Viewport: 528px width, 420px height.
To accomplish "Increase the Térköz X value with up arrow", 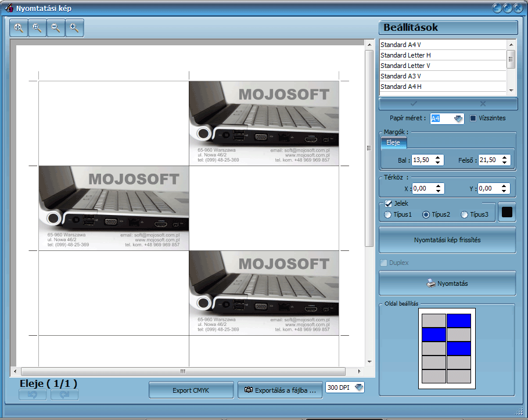I will 438,185.
